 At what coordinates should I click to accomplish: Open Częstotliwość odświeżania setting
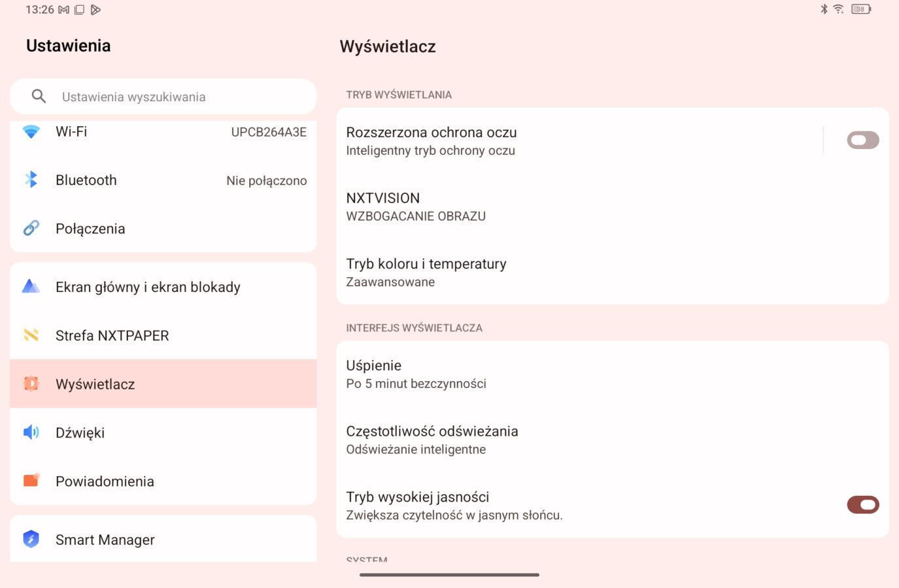tap(613, 440)
